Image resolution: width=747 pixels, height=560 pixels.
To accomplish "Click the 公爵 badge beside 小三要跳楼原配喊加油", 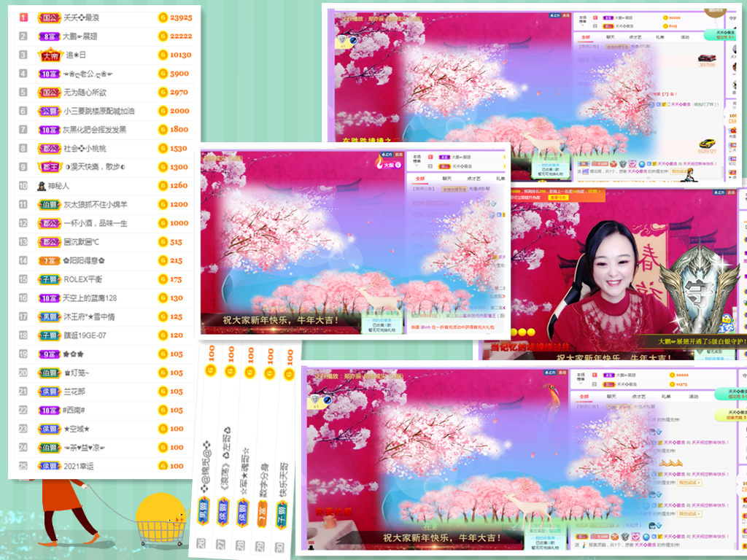I will click(50, 111).
